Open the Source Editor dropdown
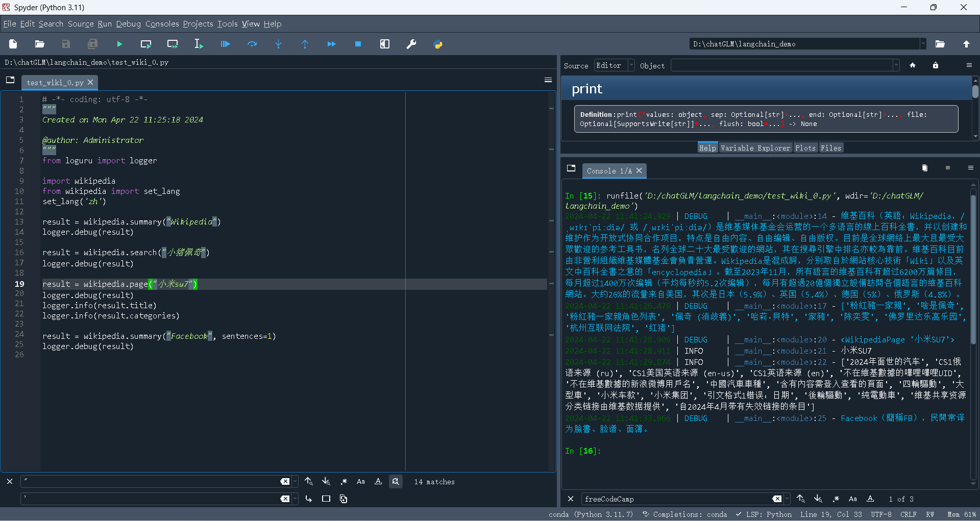The height and width of the screenshot is (521, 980). pyautogui.click(x=615, y=65)
